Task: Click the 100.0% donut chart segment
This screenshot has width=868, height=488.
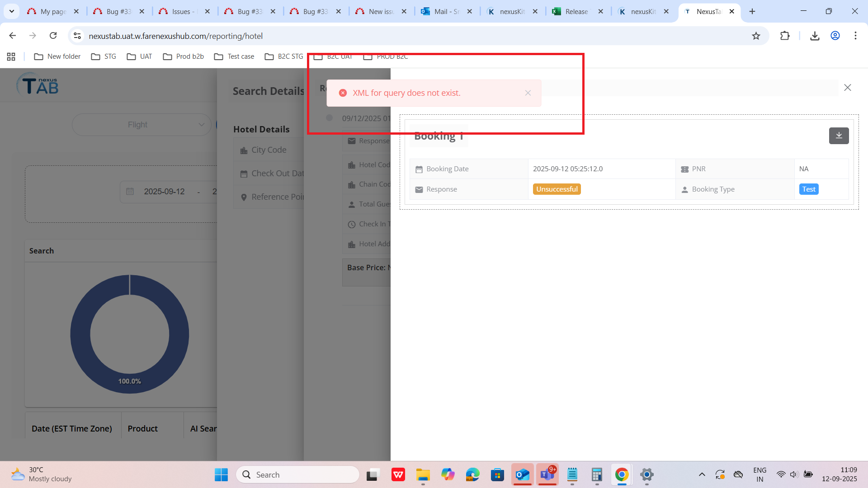Action: pyautogui.click(x=130, y=381)
